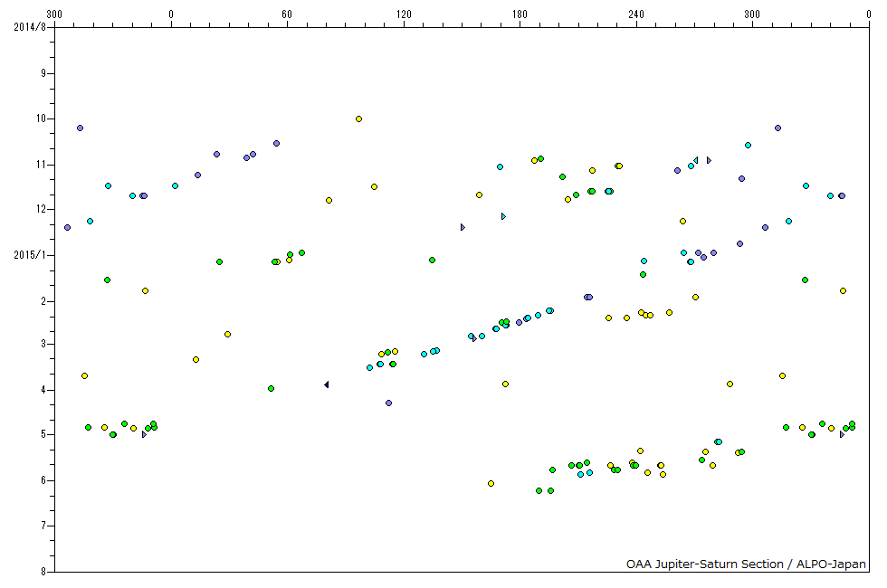Click month label '3' on the vertical axis

pyautogui.click(x=43, y=344)
